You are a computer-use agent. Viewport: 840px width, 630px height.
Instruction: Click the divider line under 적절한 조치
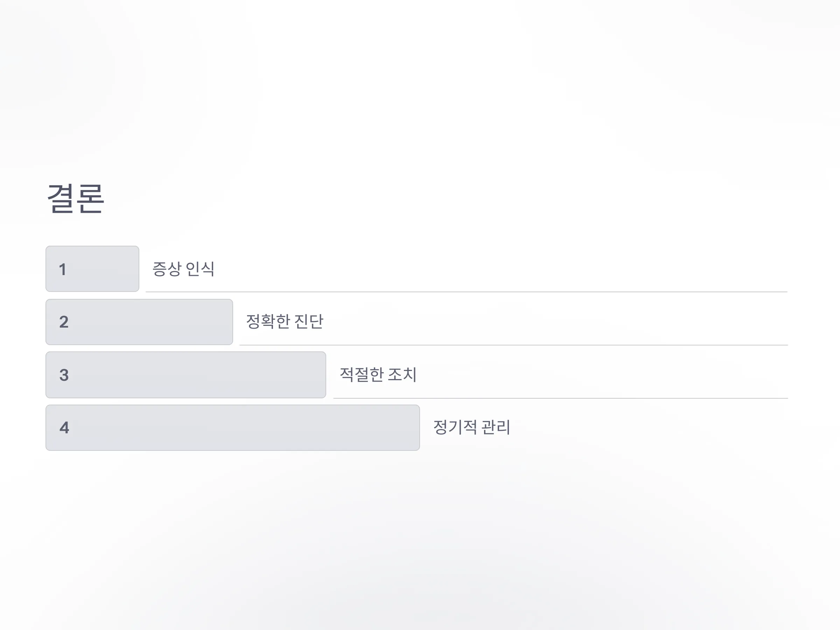[560, 398]
